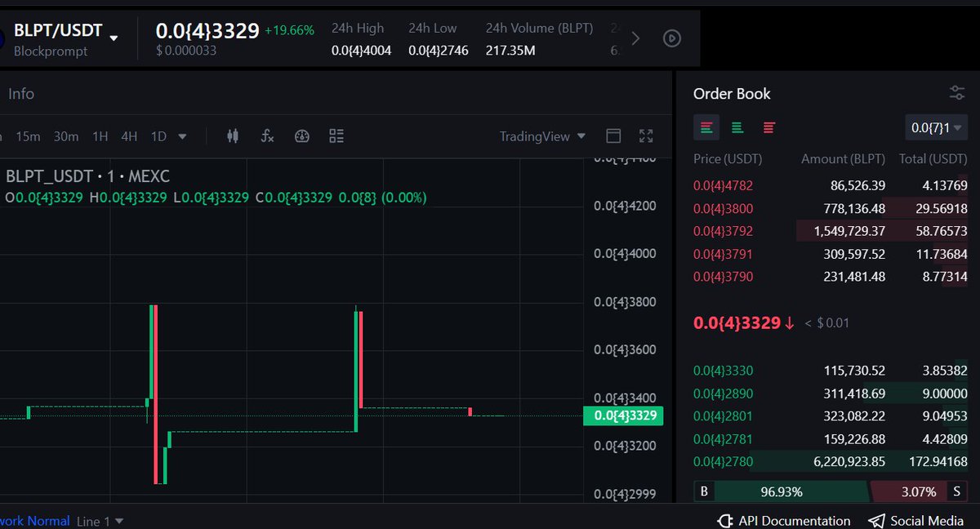Click the chart alert gauge icon
The image size is (980, 529).
pyautogui.click(x=302, y=136)
